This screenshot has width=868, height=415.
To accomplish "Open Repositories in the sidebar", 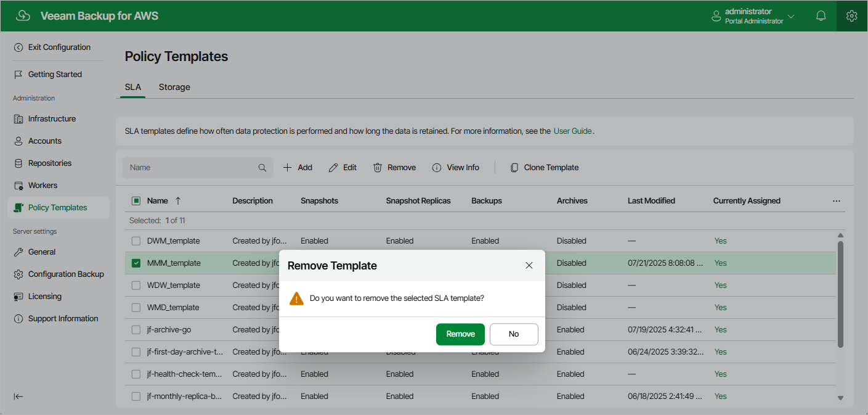I will (x=50, y=163).
